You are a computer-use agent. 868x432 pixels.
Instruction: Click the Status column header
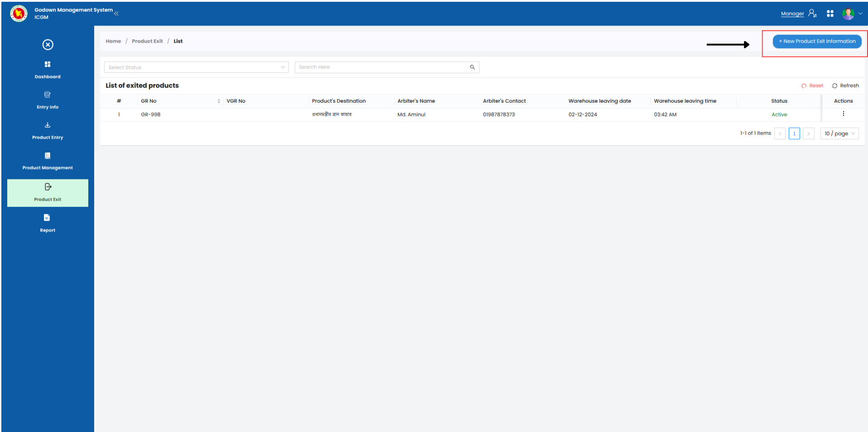[x=779, y=101]
